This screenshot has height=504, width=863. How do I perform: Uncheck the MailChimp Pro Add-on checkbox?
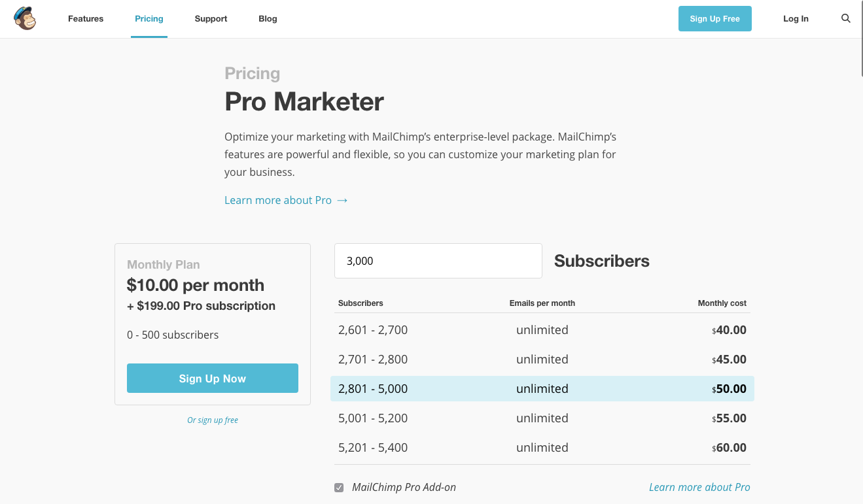click(x=339, y=488)
